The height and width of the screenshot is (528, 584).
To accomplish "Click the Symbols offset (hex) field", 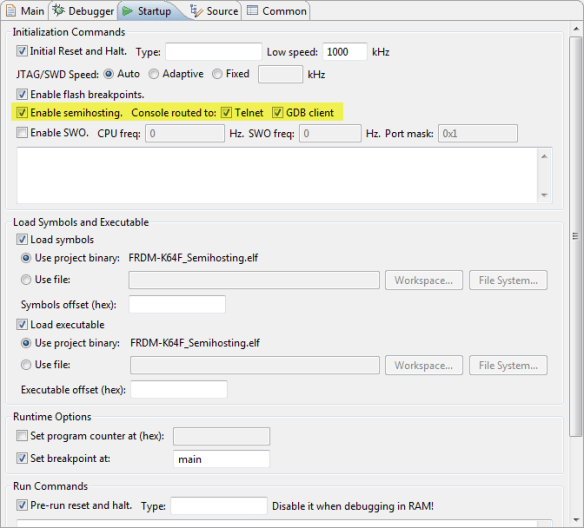I will (177, 304).
